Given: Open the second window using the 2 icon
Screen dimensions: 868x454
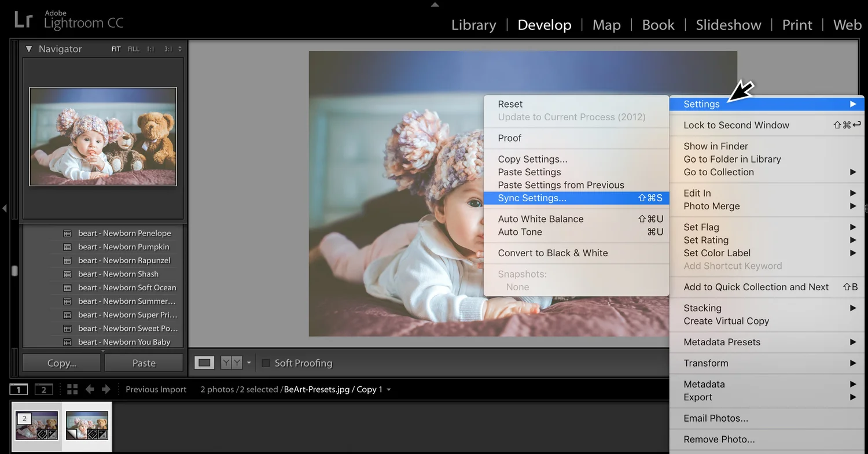Looking at the screenshot, I should 43,389.
